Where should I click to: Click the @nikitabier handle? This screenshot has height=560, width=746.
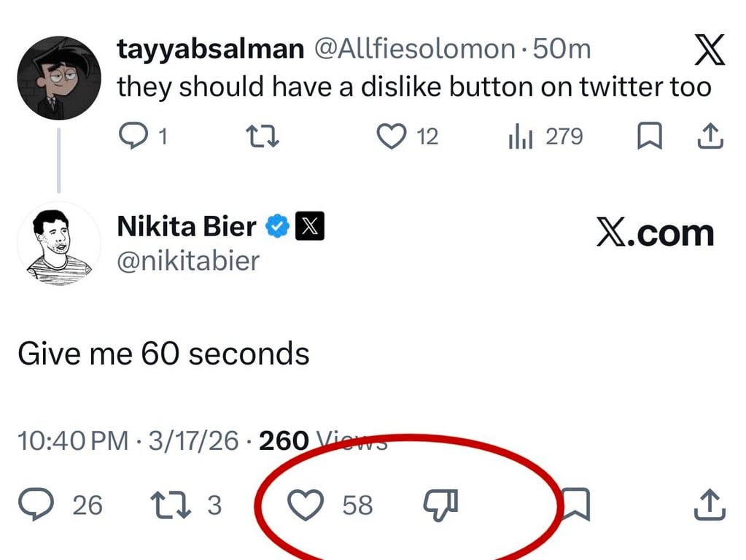click(x=187, y=260)
